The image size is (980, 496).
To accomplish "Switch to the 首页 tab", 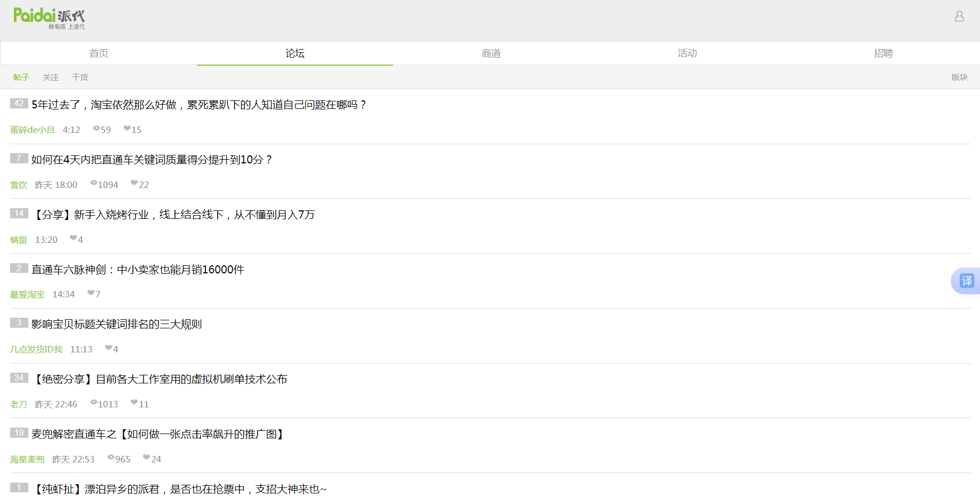I will 99,53.
